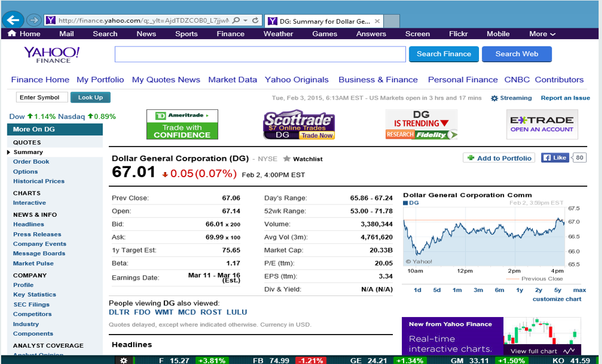The image size is (602, 364).
Task: Close the DG Summary browser tab
Action: pyautogui.click(x=377, y=21)
